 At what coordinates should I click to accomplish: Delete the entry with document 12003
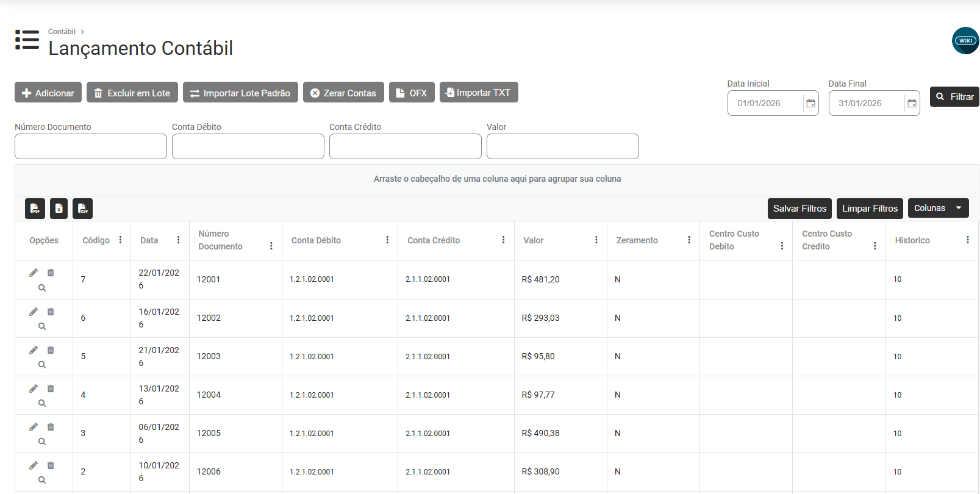pos(51,350)
